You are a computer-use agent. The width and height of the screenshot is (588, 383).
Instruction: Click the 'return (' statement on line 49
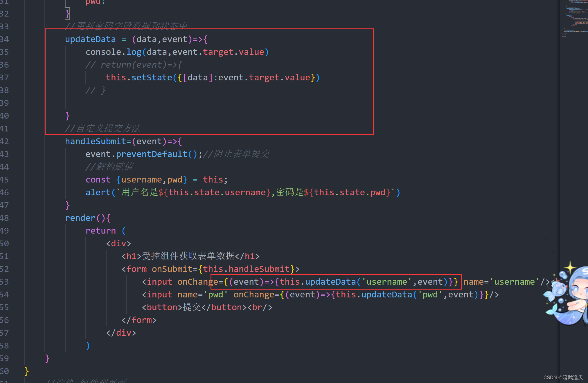pos(106,231)
